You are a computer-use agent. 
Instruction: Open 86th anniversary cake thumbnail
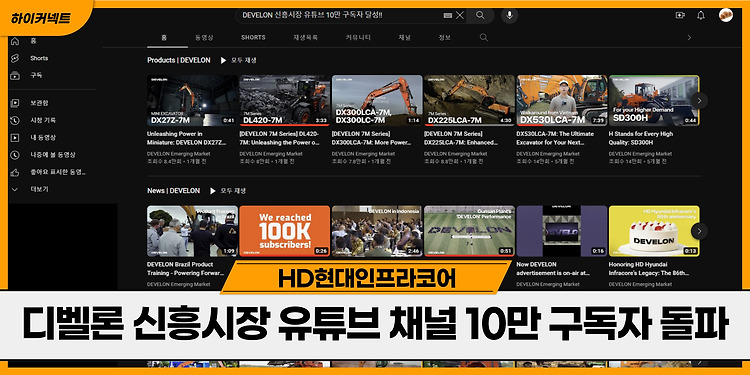click(x=654, y=231)
